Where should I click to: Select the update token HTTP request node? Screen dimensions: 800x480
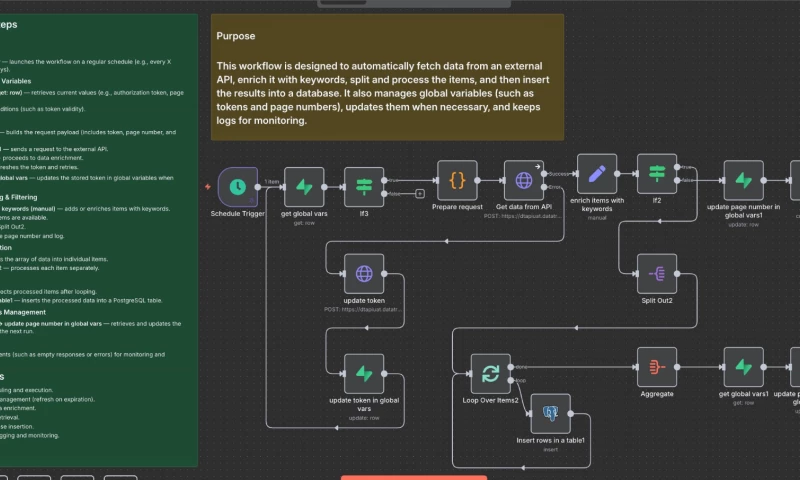click(364, 273)
